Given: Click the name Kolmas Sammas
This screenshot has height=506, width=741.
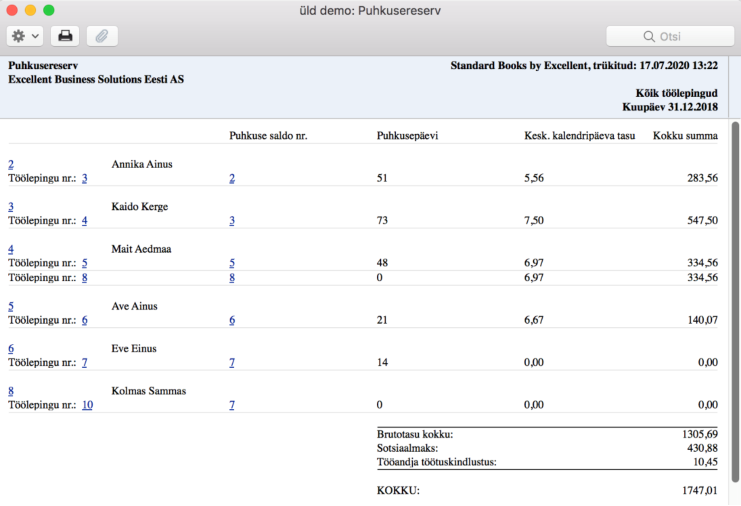Looking at the screenshot, I should (148, 391).
